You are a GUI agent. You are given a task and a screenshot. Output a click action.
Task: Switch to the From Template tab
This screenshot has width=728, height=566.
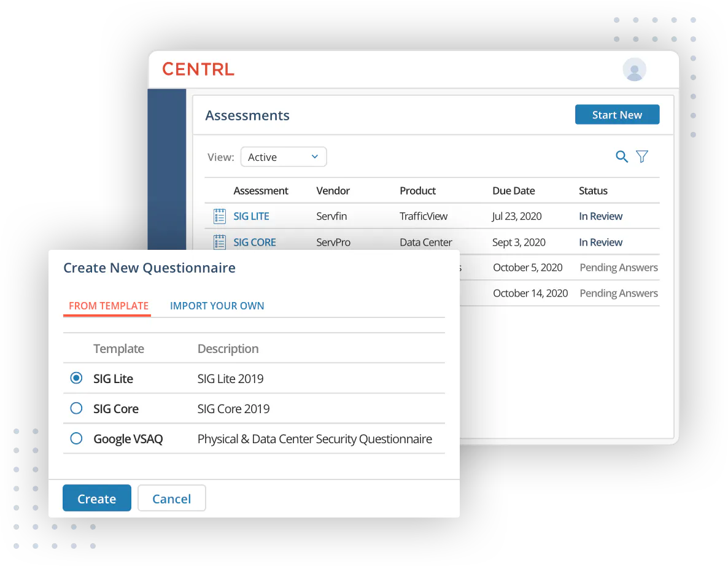109,306
